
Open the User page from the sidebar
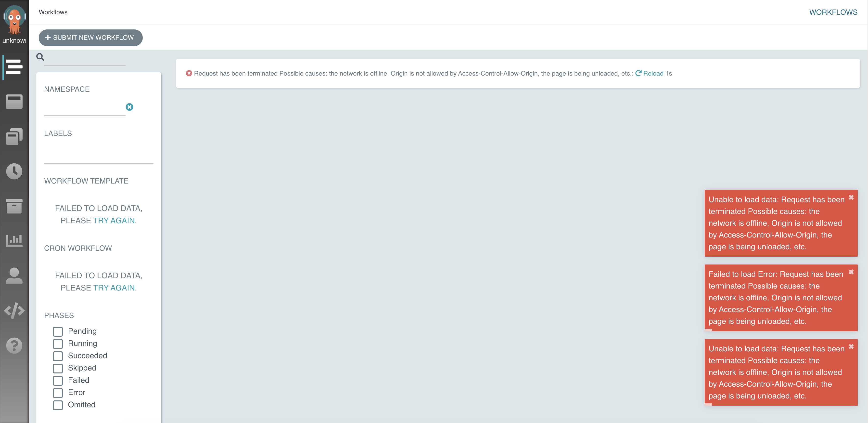point(14,276)
